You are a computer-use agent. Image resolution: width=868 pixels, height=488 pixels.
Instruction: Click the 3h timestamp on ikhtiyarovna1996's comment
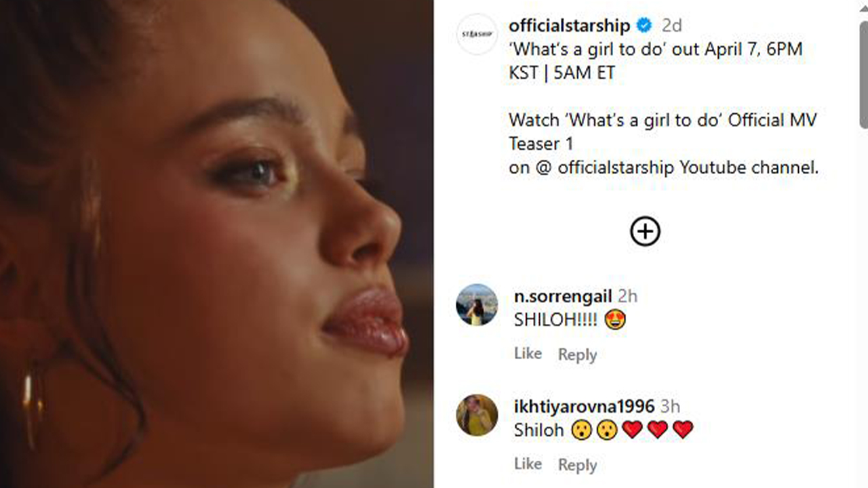click(x=670, y=407)
